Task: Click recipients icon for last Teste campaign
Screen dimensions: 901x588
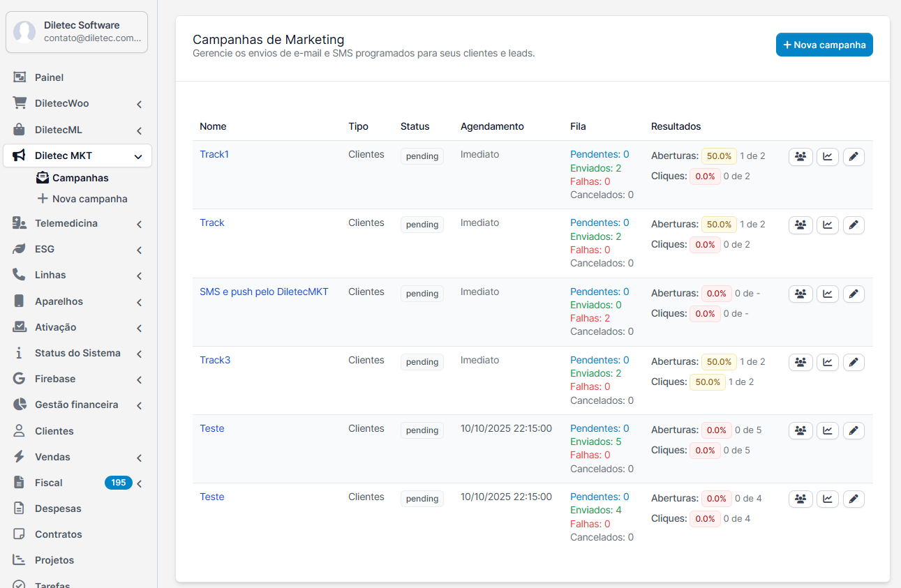Action: [801, 499]
